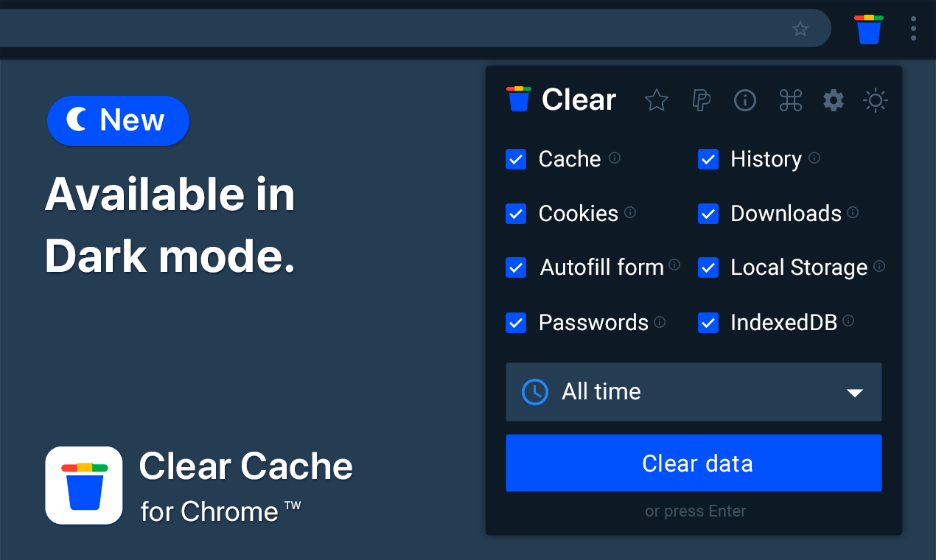Click the New badge
The width and height of the screenshot is (936, 560).
tap(118, 120)
